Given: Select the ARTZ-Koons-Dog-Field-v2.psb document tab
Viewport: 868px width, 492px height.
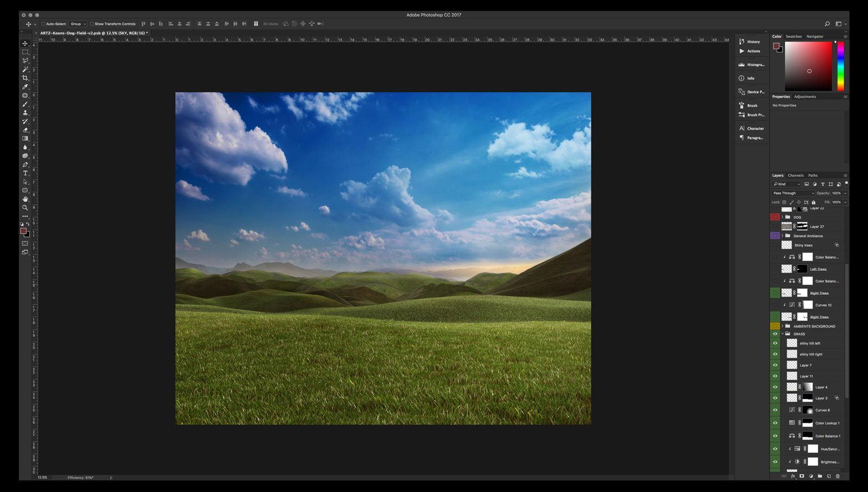Looking at the screenshot, I should (94, 33).
